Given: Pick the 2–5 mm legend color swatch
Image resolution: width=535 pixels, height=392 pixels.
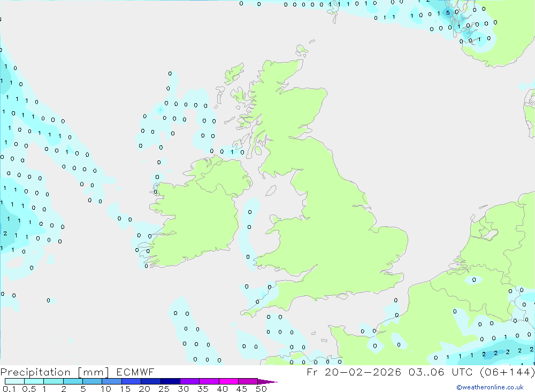Looking at the screenshot, I should (73, 381).
